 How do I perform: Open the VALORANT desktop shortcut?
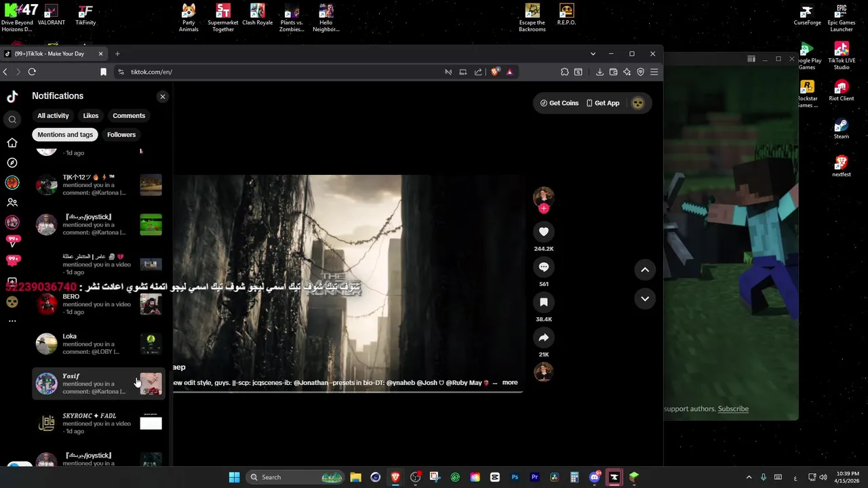point(51,15)
